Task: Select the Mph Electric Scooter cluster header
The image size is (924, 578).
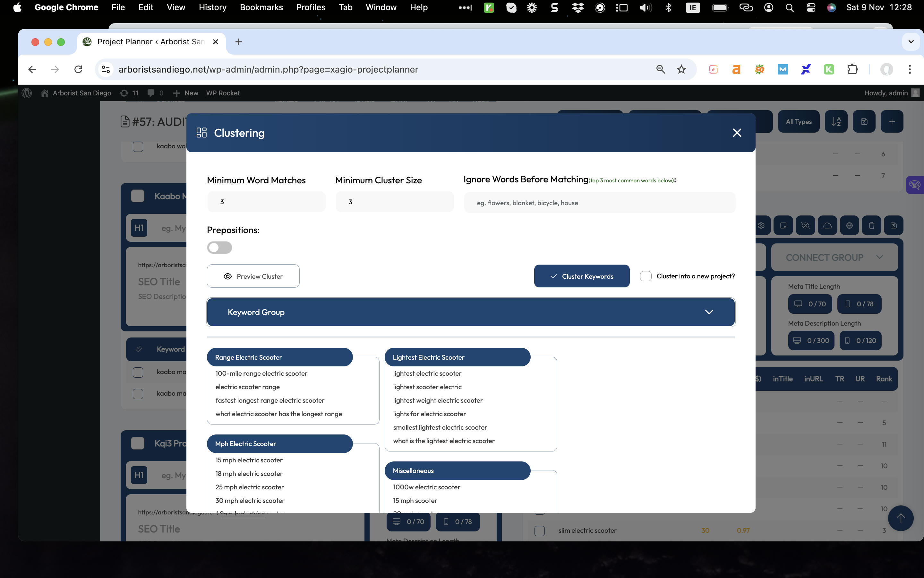Action: tap(279, 443)
